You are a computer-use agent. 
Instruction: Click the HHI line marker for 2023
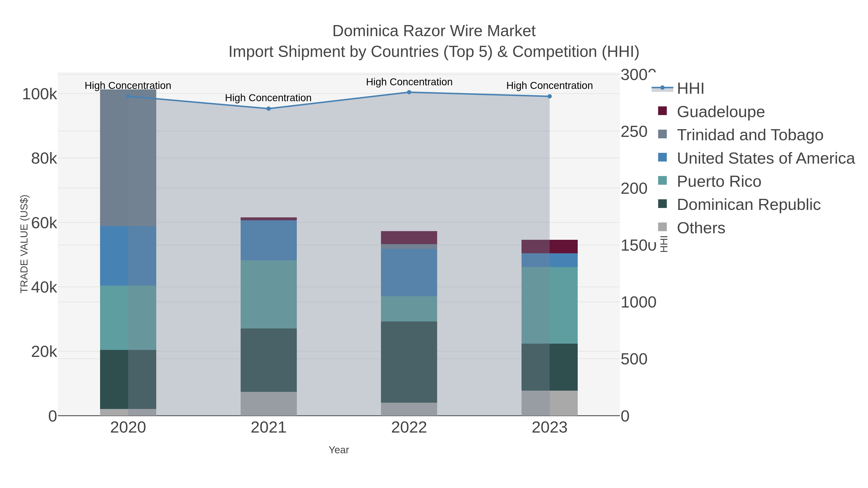click(x=549, y=96)
